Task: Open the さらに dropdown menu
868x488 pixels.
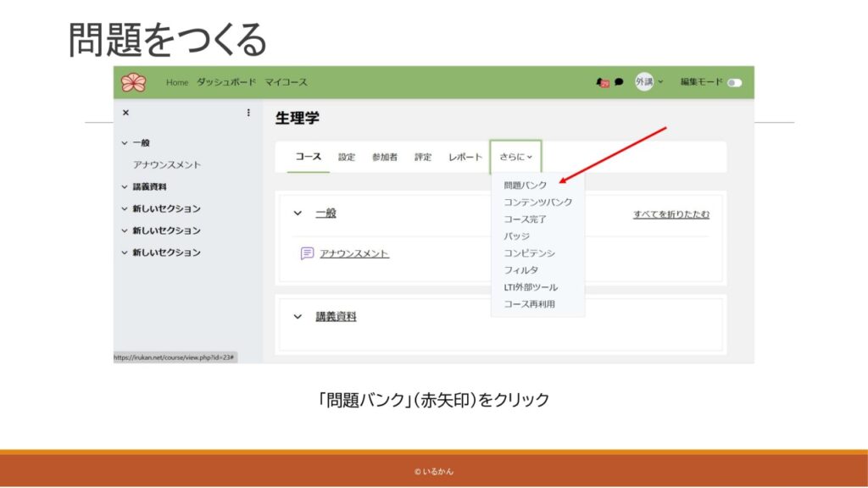Action: point(515,157)
